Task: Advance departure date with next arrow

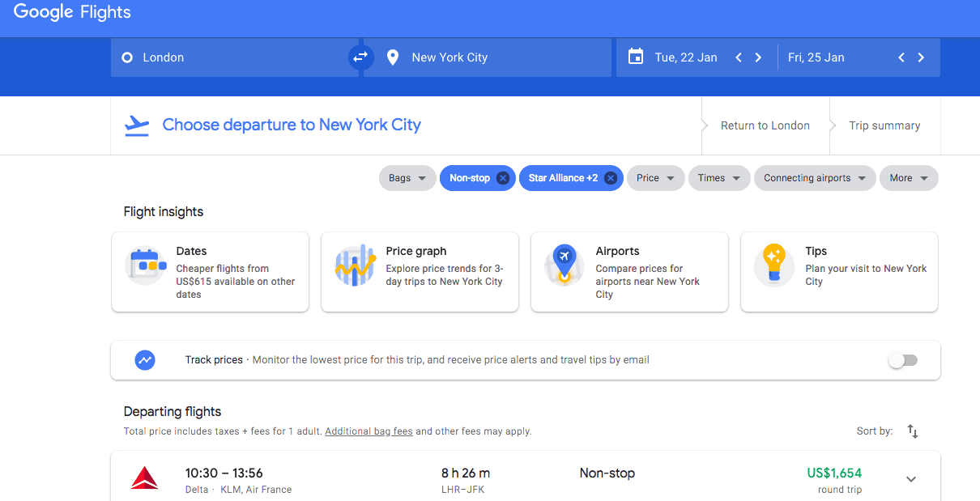Action: click(x=758, y=57)
